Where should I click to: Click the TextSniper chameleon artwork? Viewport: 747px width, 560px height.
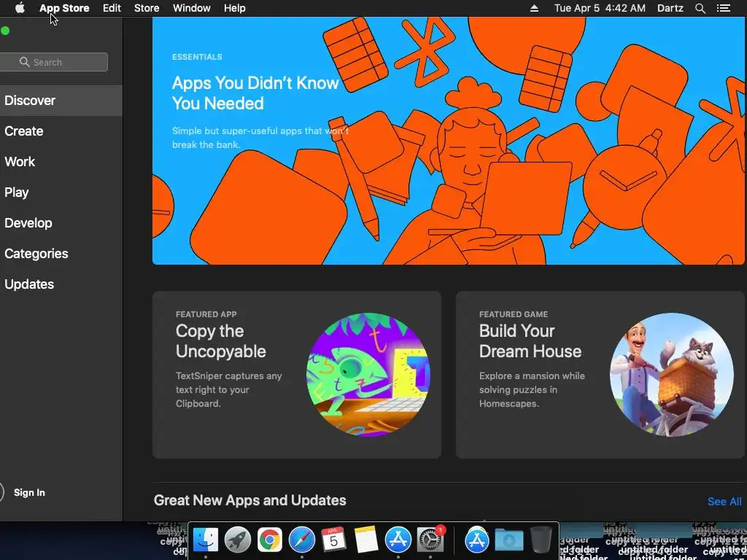click(368, 375)
